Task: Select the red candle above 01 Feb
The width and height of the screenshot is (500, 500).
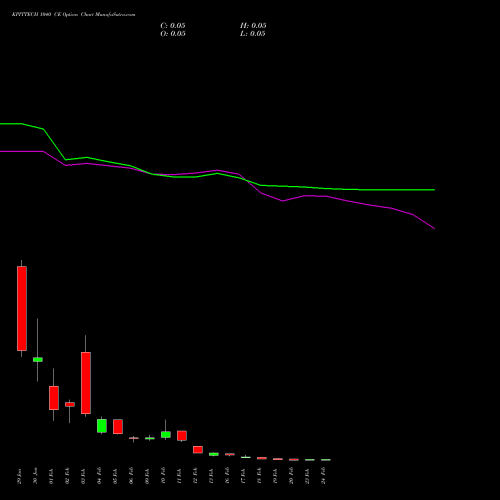Action: [54, 398]
